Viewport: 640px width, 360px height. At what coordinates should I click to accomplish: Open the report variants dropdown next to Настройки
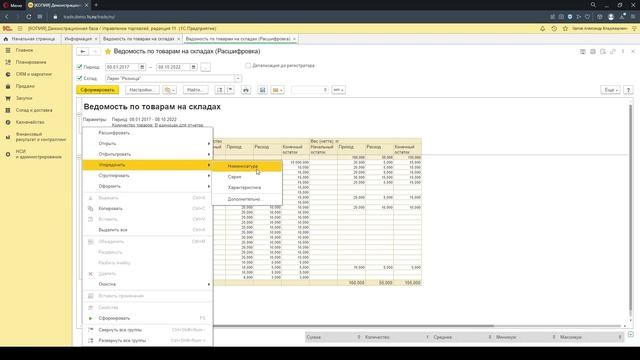point(169,90)
